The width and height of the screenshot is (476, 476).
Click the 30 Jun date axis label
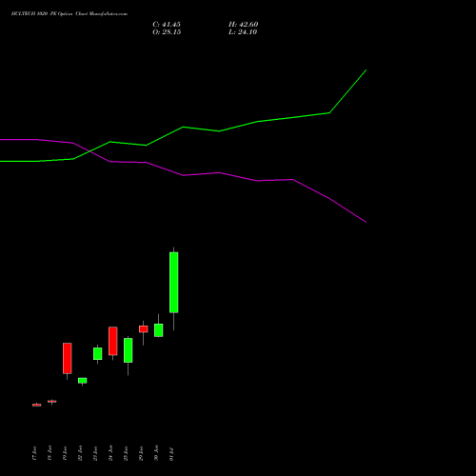(x=156, y=453)
